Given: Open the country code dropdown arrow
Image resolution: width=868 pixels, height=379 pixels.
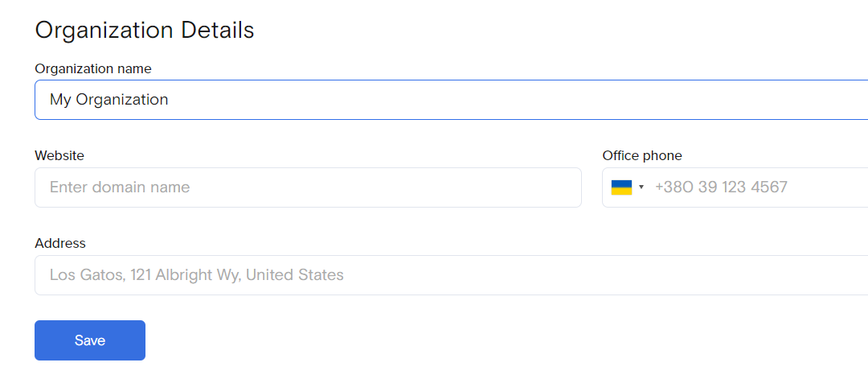Looking at the screenshot, I should [x=641, y=187].
